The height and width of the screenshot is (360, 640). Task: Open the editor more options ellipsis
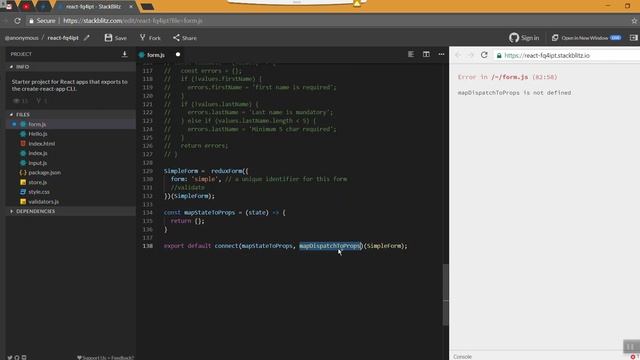coord(441,54)
